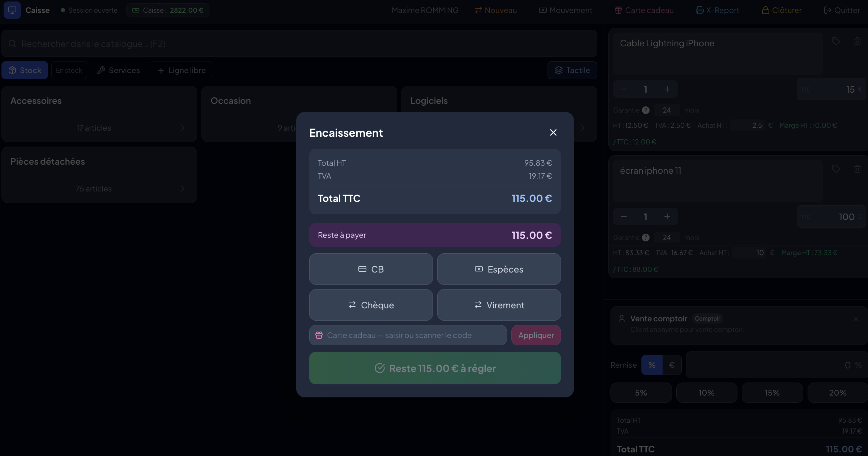The image size is (868, 456).
Task: Increase quantity of écran iphone 11
Action: (667, 216)
